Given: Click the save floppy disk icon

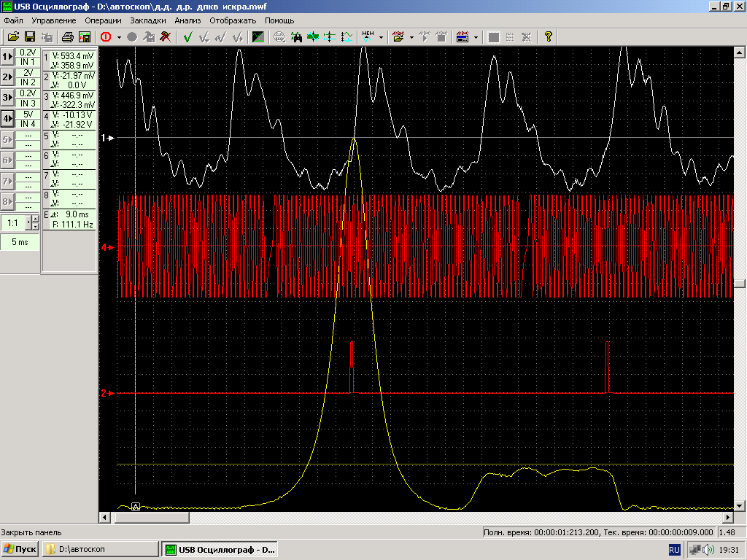Looking at the screenshot, I should (30, 36).
